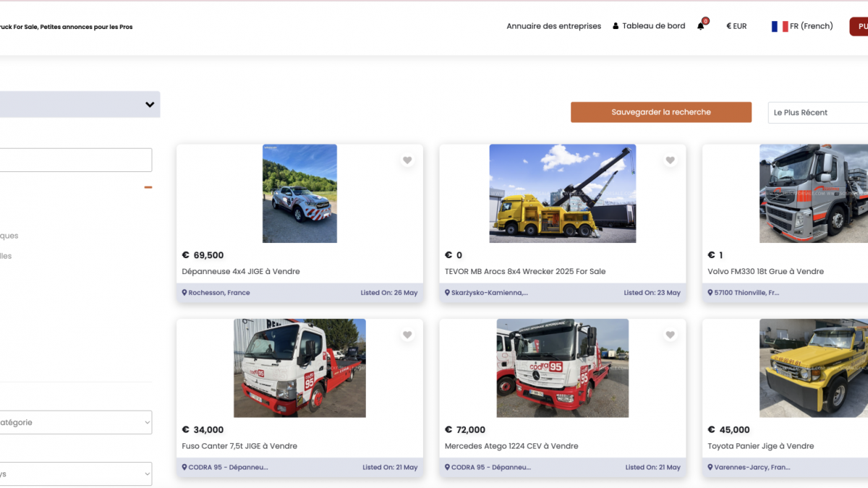Click the user icon beside Tableau de bord
Viewport: 868px width, 488px height.
pyautogui.click(x=616, y=26)
